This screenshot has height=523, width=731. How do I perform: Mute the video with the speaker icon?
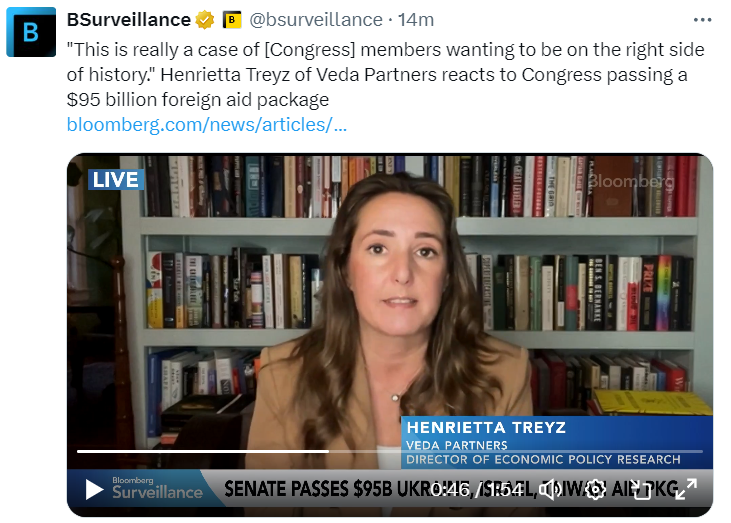[x=550, y=489]
